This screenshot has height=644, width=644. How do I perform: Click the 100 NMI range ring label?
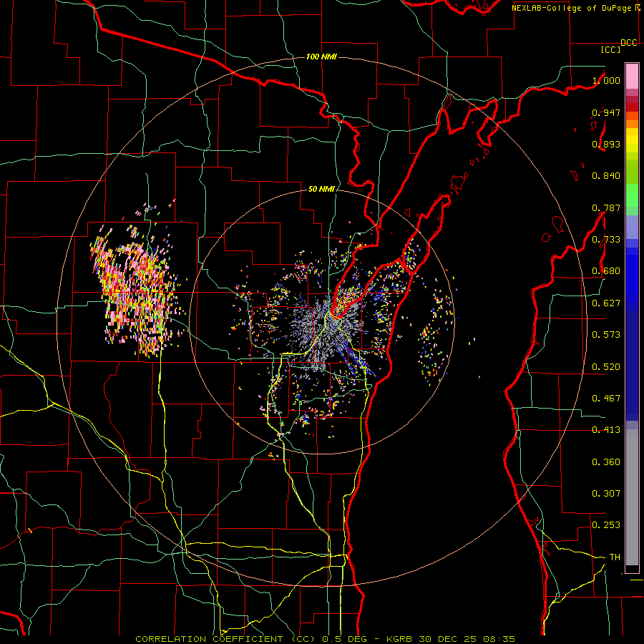click(321, 57)
